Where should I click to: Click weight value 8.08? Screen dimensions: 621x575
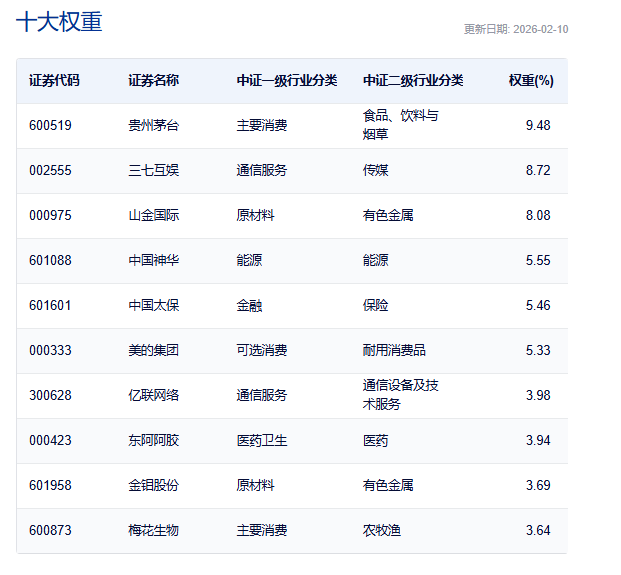click(x=538, y=215)
